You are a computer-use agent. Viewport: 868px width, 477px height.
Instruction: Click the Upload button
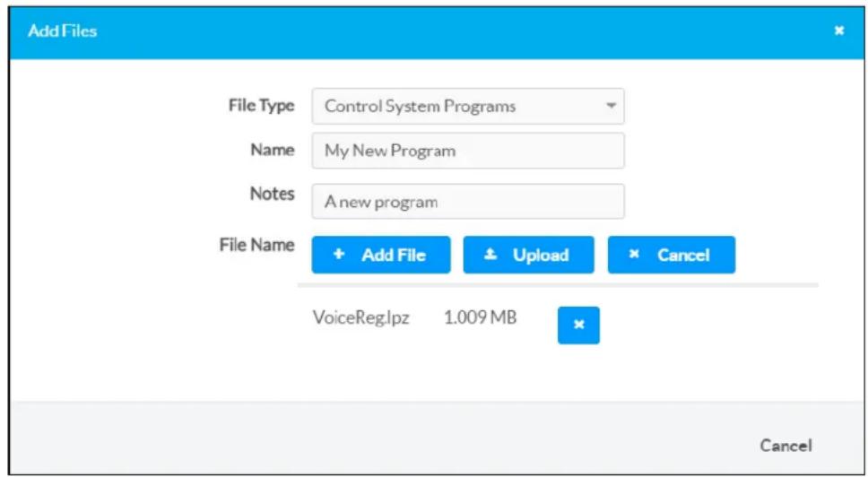528,255
